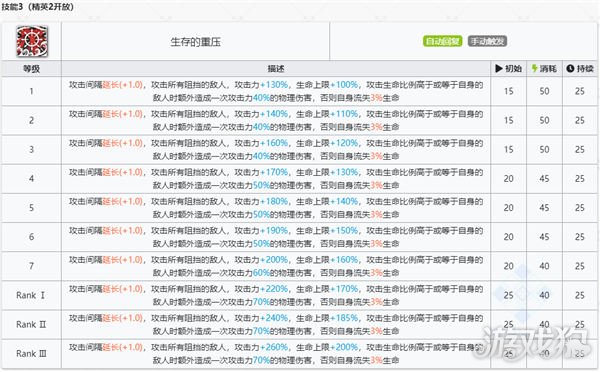Click the level 1 description with 攻击力+130%
This screenshot has height=372, width=600.
tap(276, 91)
